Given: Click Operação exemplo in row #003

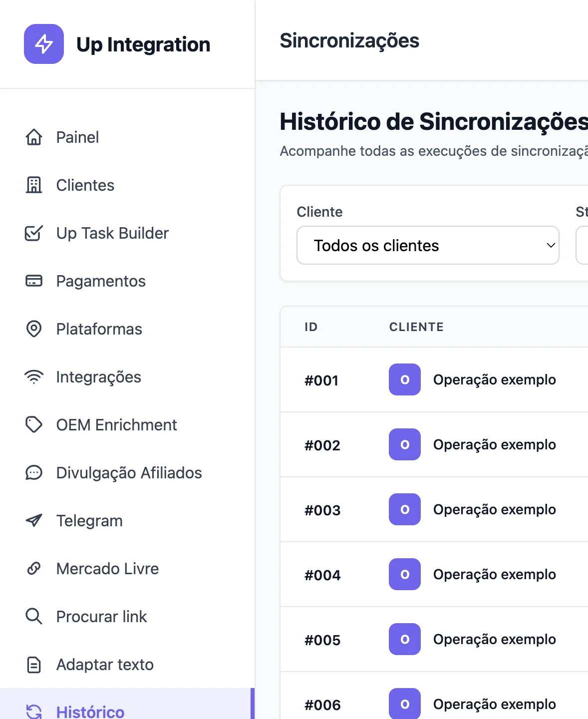Looking at the screenshot, I should (x=495, y=510).
